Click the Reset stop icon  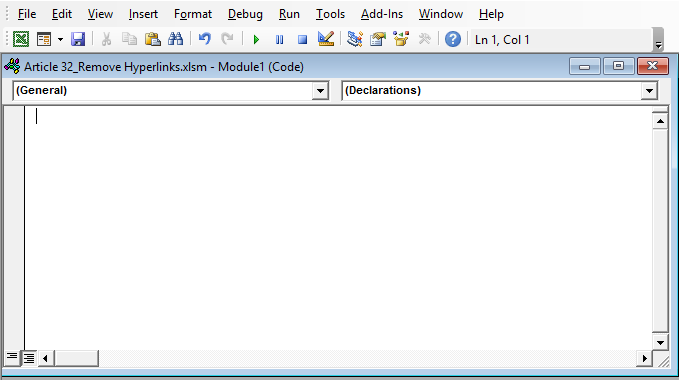pos(302,40)
